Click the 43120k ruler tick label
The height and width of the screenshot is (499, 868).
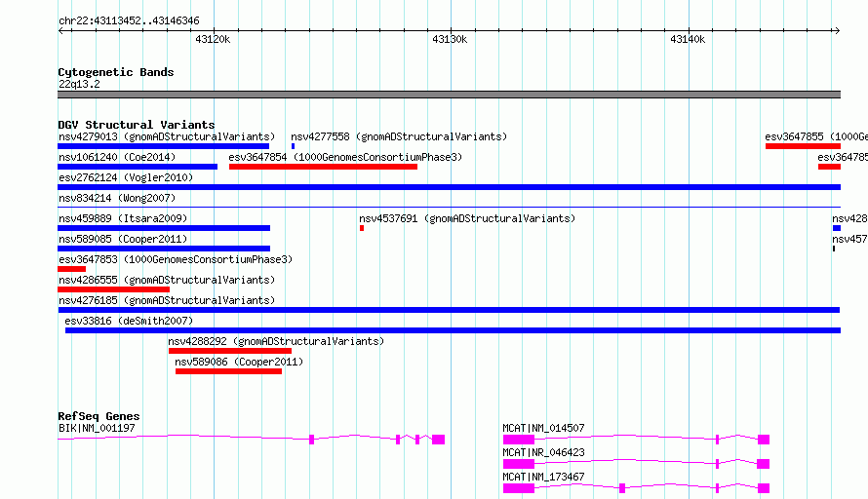(213, 39)
